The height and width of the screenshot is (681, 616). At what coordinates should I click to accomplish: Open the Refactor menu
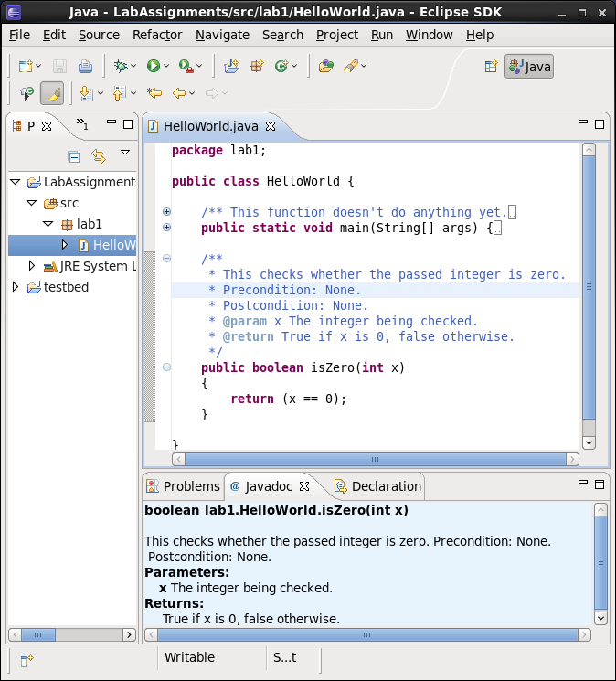point(157,35)
